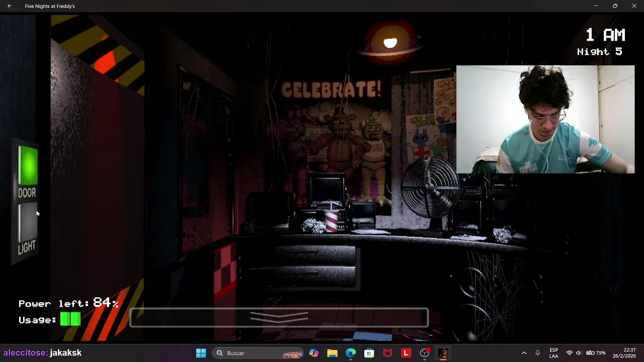Close the Five Nights at Freddy's window
This screenshot has width=644, height=362.
coord(634,6)
